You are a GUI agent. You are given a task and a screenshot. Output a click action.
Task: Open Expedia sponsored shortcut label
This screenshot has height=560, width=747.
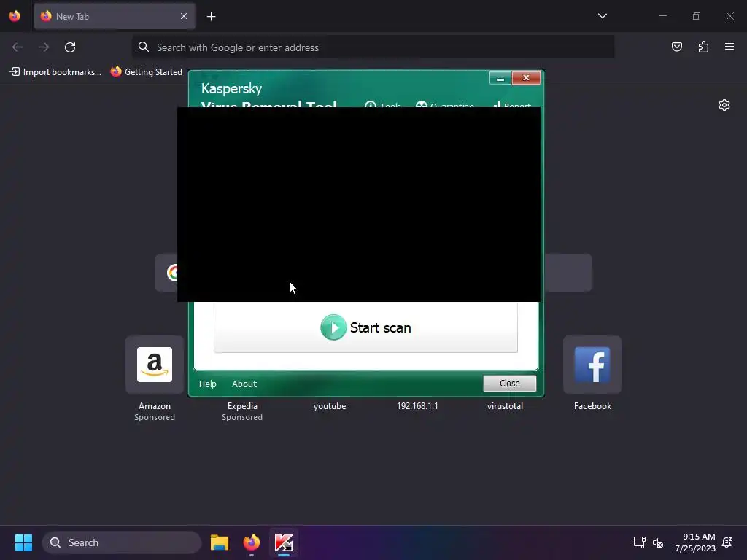click(x=242, y=406)
